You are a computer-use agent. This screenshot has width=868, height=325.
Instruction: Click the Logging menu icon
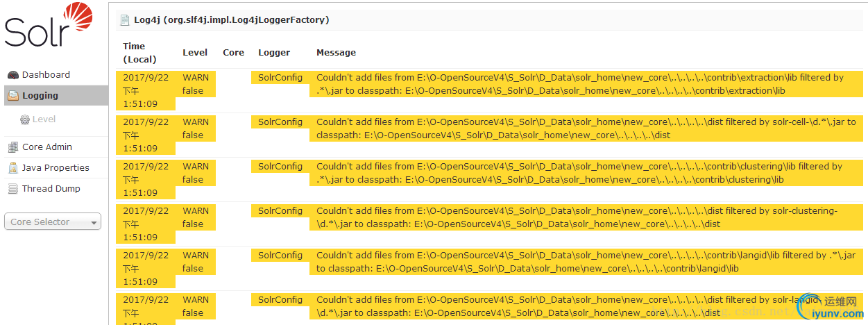click(12, 96)
